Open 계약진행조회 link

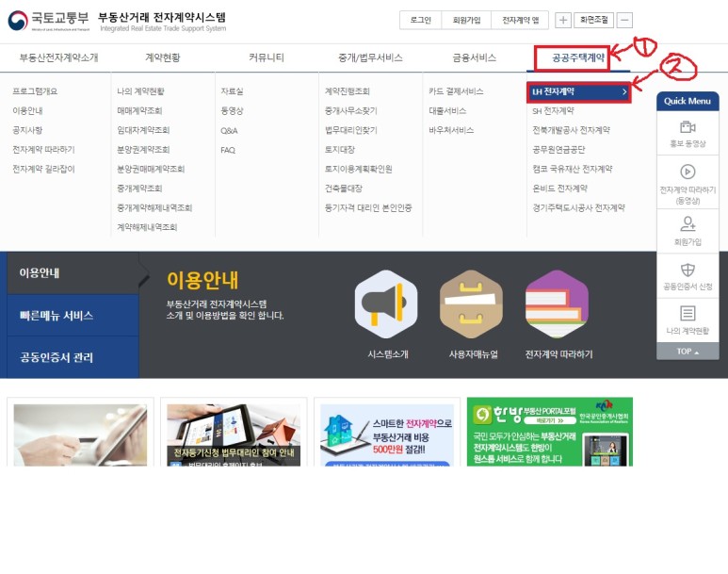coord(347,91)
